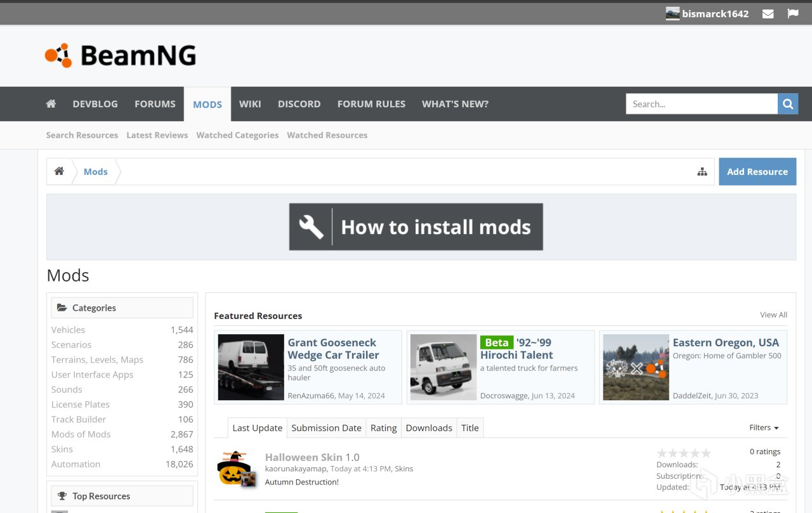Viewport: 812px width, 513px height.
Task: Open FORUM RULES page
Action: 371,104
